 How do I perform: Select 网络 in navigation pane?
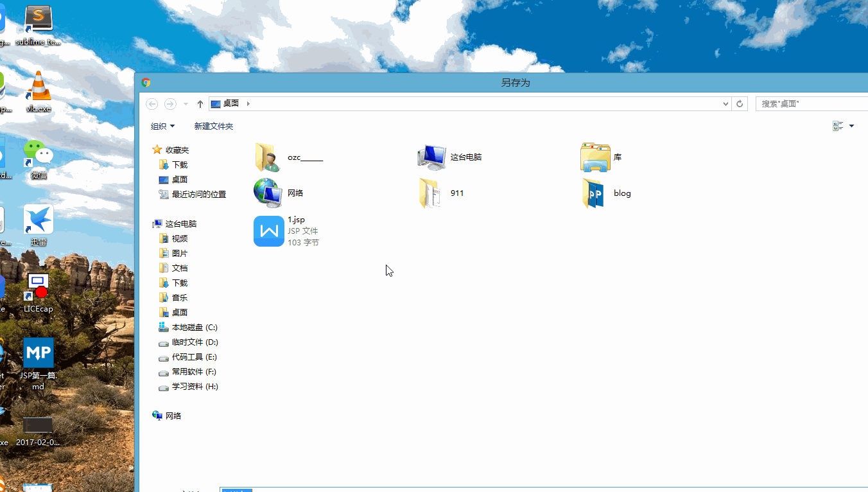click(x=167, y=416)
